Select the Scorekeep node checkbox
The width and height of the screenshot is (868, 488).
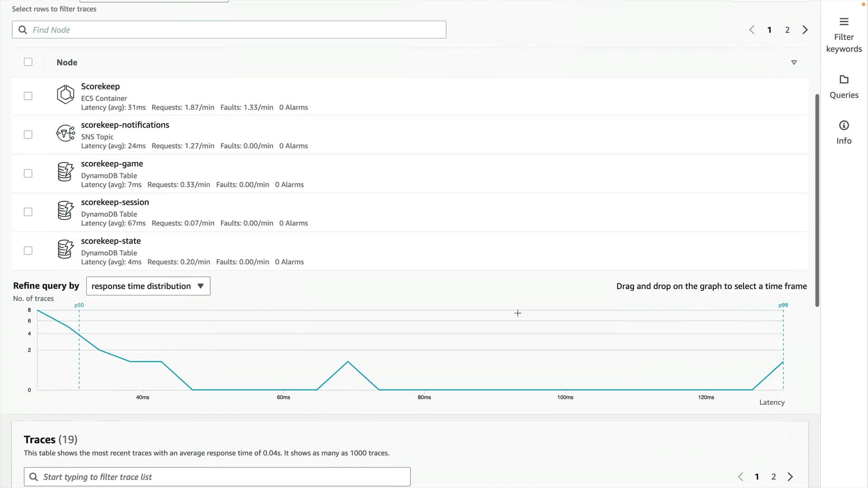(x=28, y=96)
